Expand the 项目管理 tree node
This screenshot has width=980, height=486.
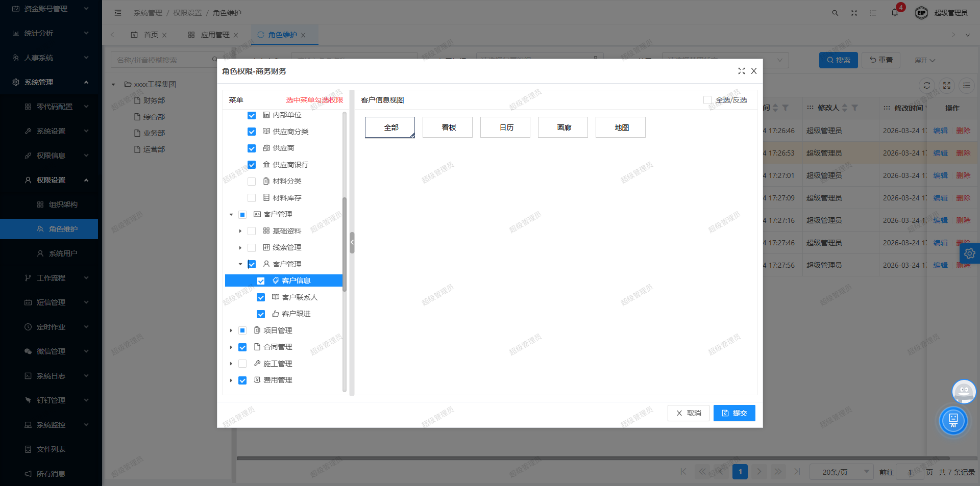pyautogui.click(x=231, y=330)
